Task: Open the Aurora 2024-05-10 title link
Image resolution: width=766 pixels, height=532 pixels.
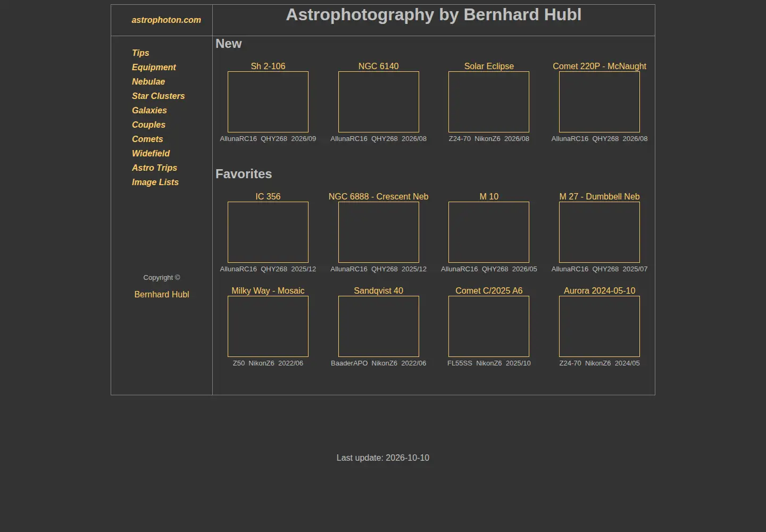Action: coord(600,290)
